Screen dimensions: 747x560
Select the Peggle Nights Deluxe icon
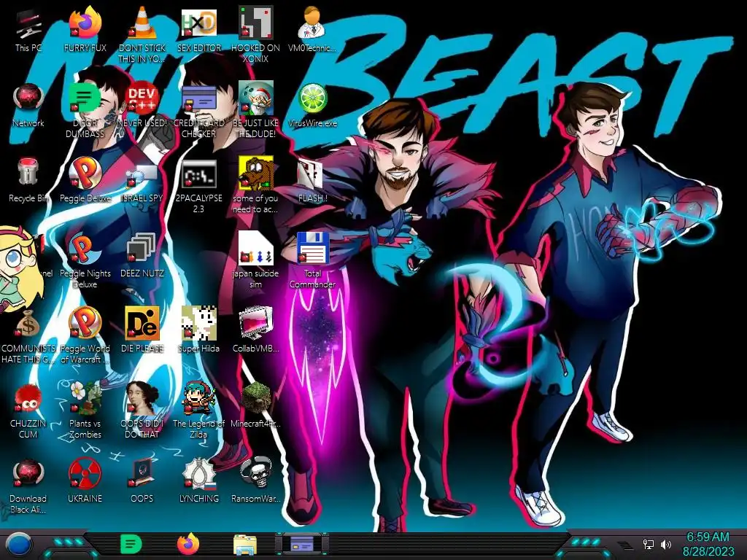pyautogui.click(x=85, y=248)
